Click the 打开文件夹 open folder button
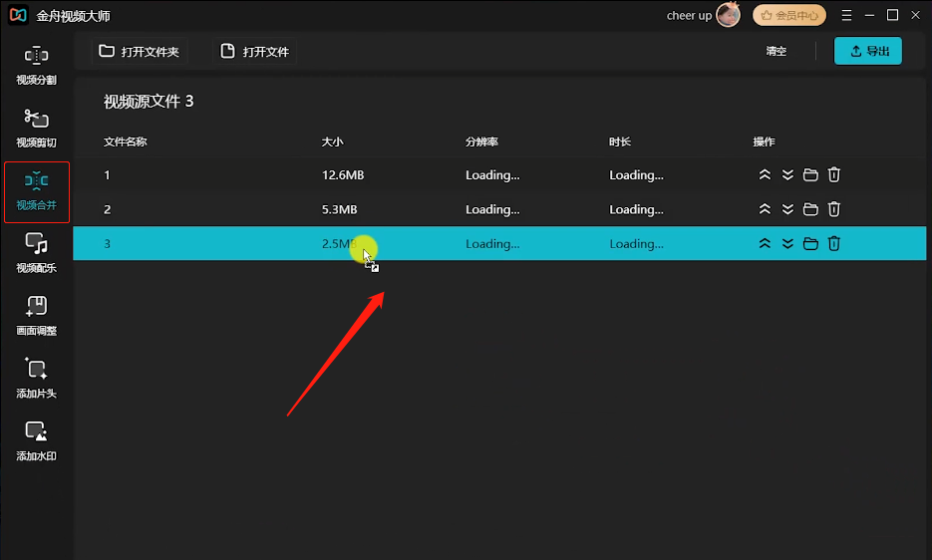Viewport: 932px width, 560px height. [140, 52]
